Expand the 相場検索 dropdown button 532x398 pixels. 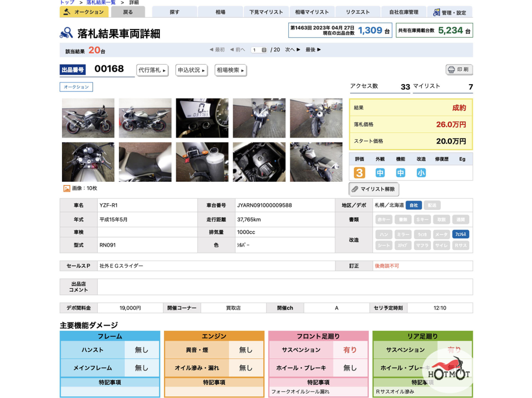[231, 70]
